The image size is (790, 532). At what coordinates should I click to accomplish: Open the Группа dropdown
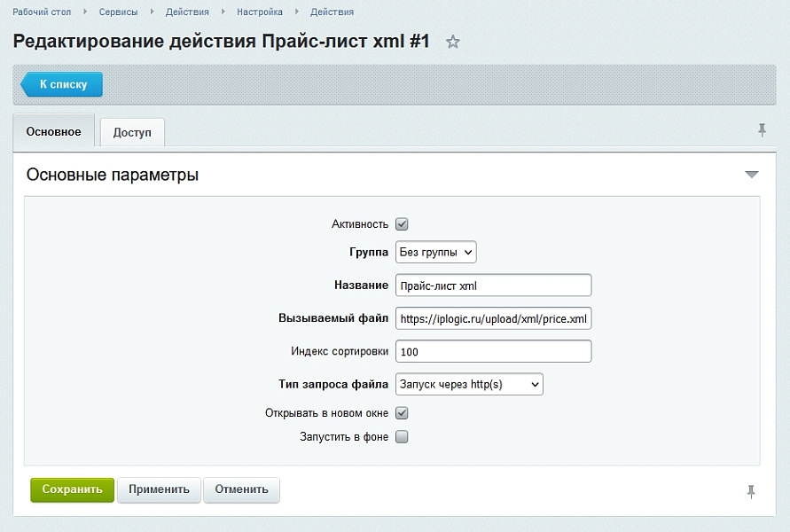[435, 253]
